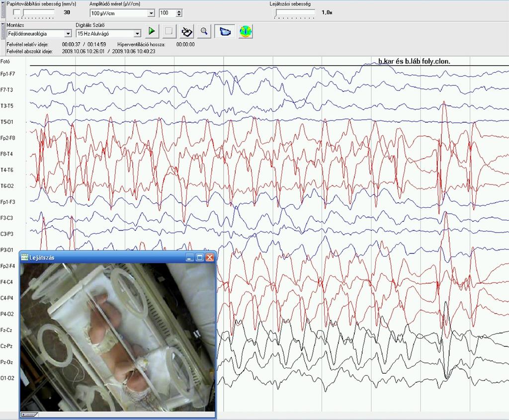Open the colored brain mapping icon
Screen dimensions: 509x420
pos(246,31)
